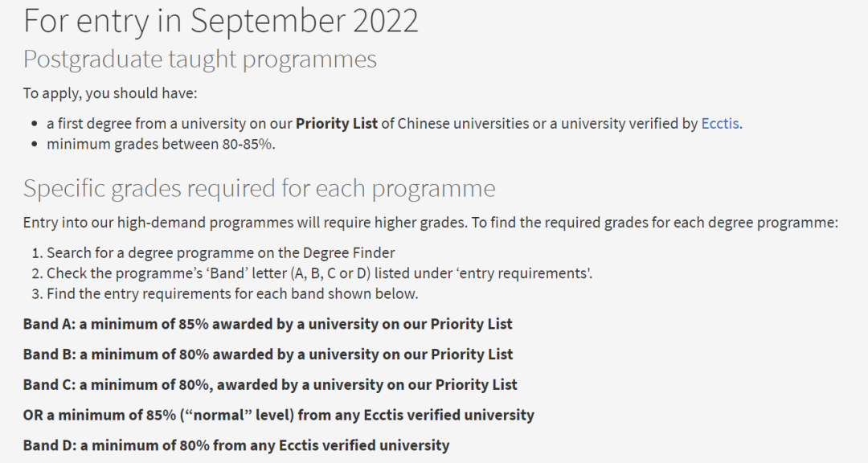Click the "To apply, you should have:" text
The height and width of the screenshot is (463, 868).
click(109, 93)
